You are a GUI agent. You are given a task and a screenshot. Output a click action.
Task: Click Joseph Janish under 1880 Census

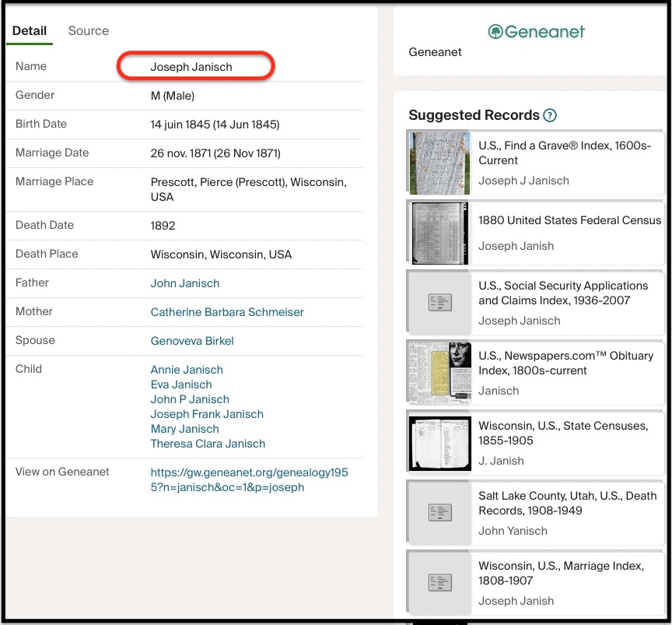pyautogui.click(x=516, y=246)
